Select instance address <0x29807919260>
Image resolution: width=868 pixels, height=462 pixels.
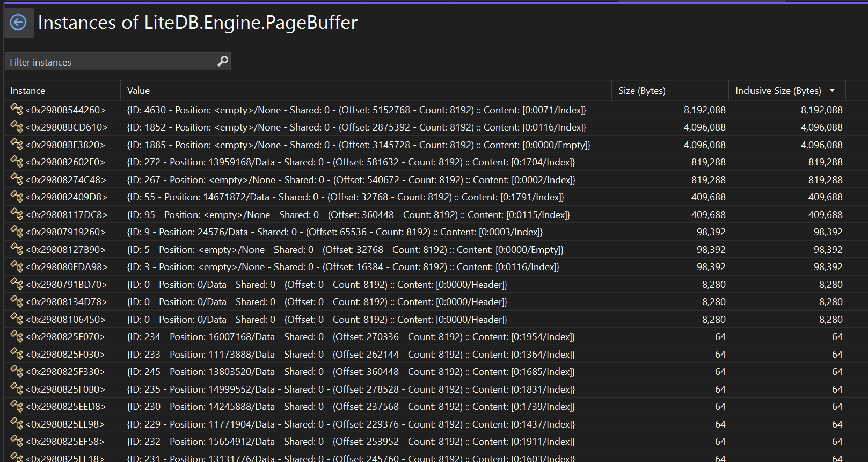pyautogui.click(x=65, y=232)
